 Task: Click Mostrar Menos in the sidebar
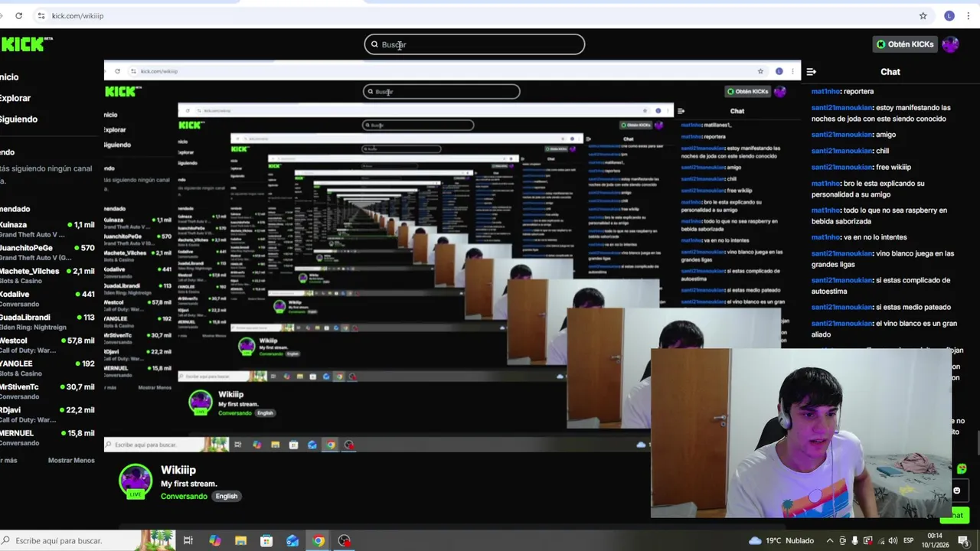click(x=71, y=460)
